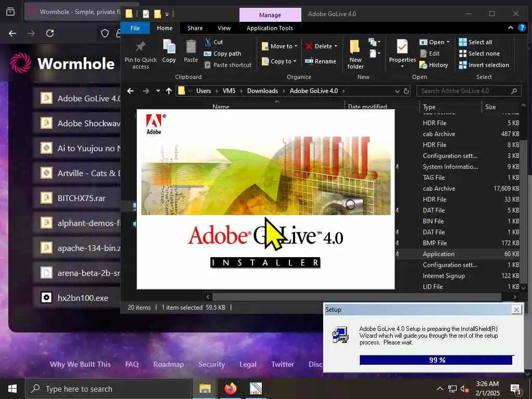Open Quick Access Toolbar customize dropdown

tap(167, 14)
